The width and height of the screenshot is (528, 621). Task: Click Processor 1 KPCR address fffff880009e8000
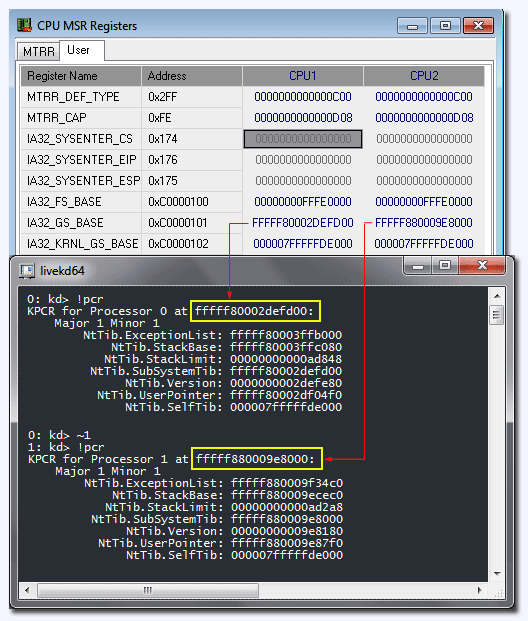pyautogui.click(x=257, y=459)
